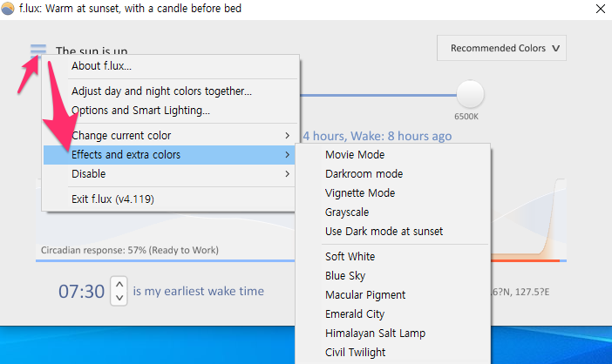The image size is (612, 364).
Task: Increase wake time with up arrow
Action: click(119, 285)
